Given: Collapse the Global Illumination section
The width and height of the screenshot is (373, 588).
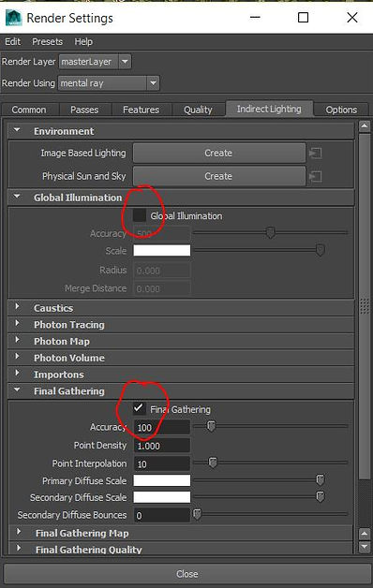Looking at the screenshot, I should (17, 197).
